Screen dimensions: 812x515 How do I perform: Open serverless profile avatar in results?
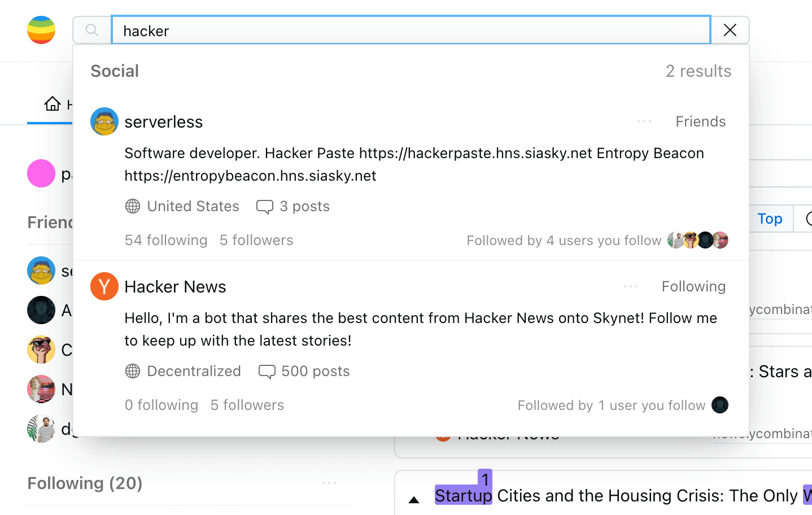point(104,121)
